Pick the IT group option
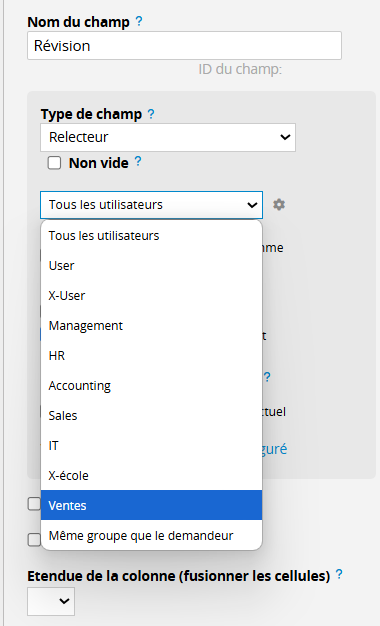 coord(151,446)
